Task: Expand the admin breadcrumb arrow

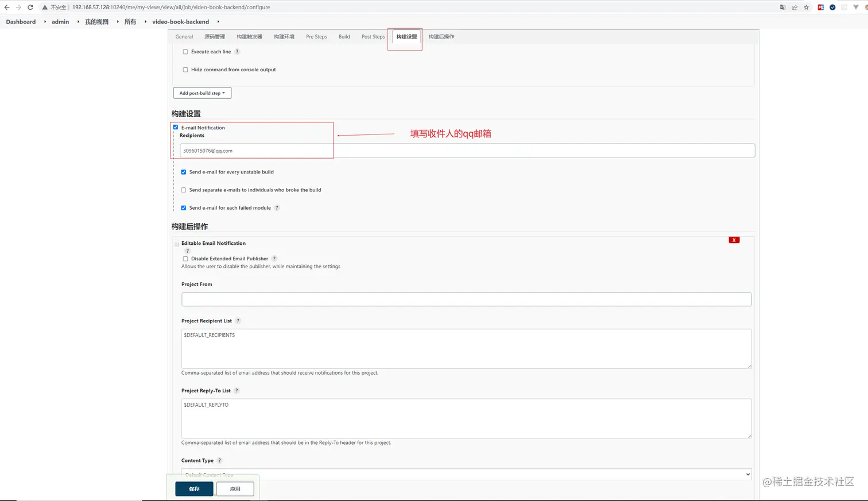Action: [78, 22]
